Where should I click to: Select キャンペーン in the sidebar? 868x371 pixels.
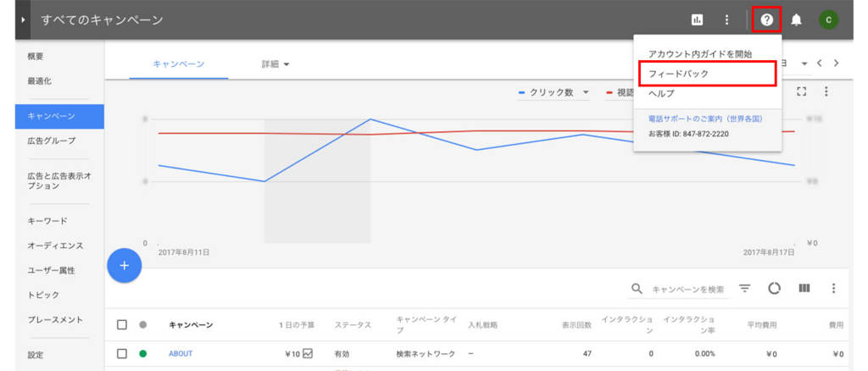click(59, 116)
